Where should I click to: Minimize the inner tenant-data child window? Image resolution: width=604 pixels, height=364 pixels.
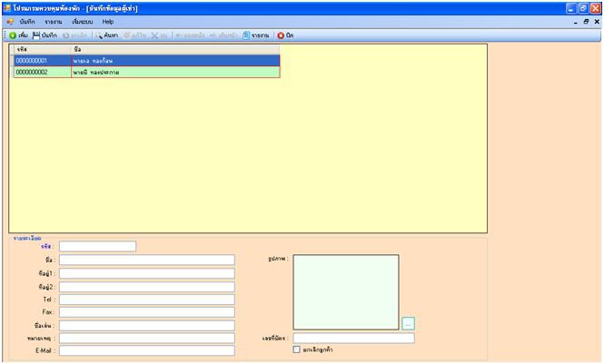576,22
